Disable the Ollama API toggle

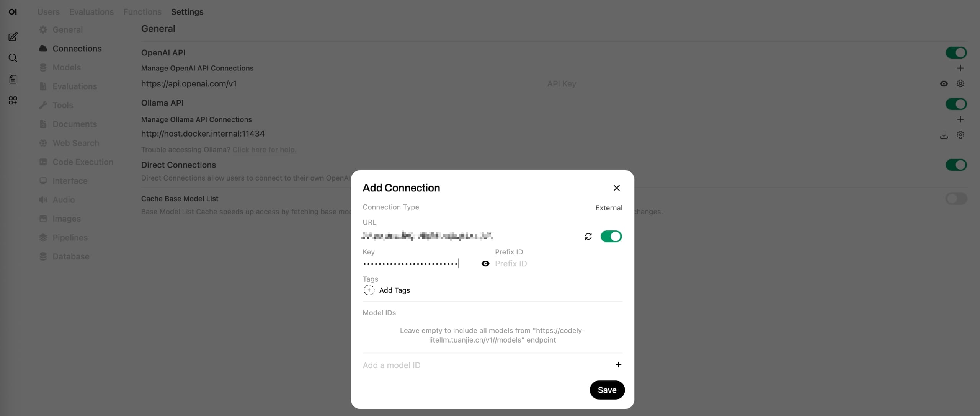(x=956, y=104)
